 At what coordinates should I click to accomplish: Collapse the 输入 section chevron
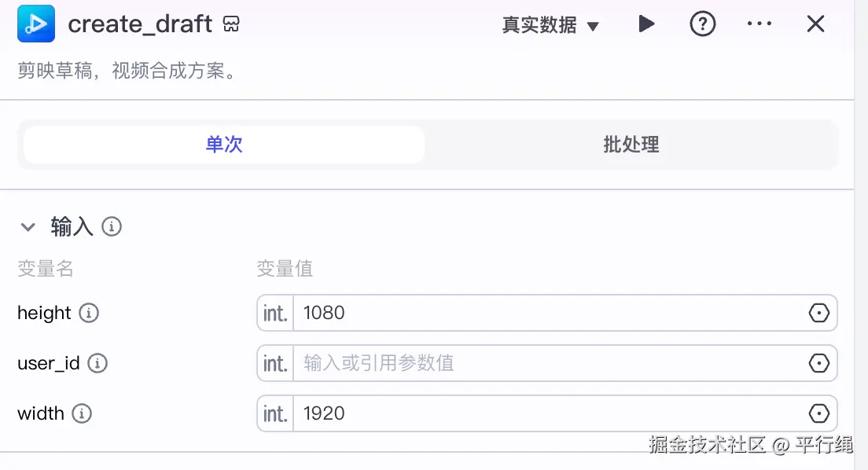(28, 227)
